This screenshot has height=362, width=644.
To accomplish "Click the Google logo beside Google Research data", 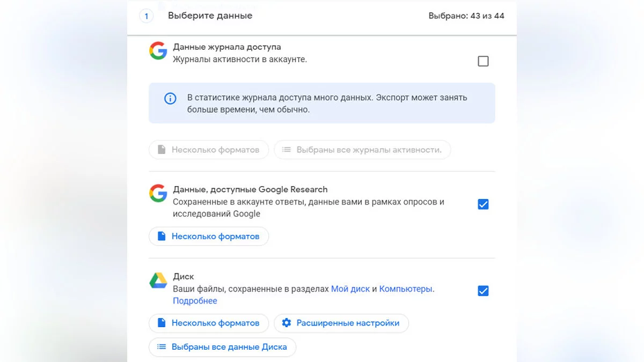I will coord(158,193).
